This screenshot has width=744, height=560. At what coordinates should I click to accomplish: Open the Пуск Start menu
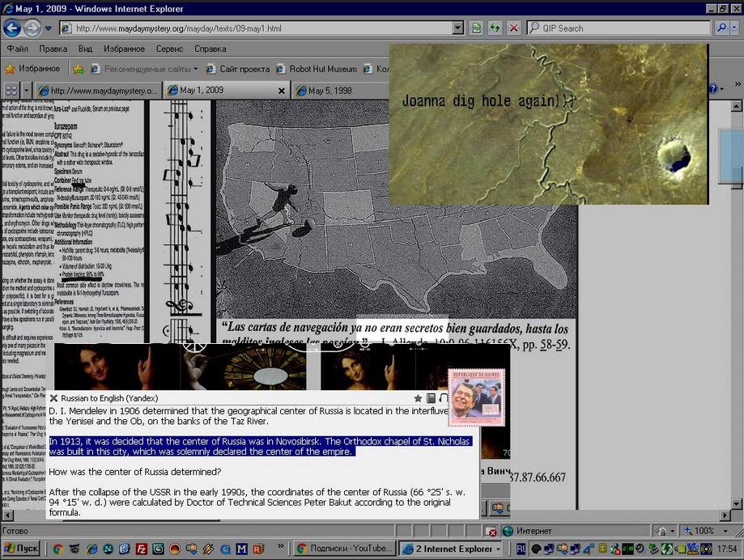point(21,549)
